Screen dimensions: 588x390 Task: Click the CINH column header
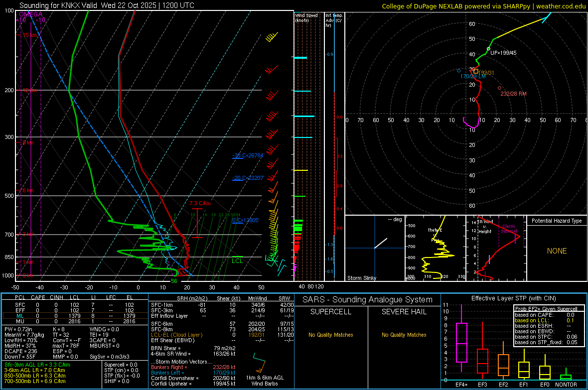pyautogui.click(x=57, y=297)
